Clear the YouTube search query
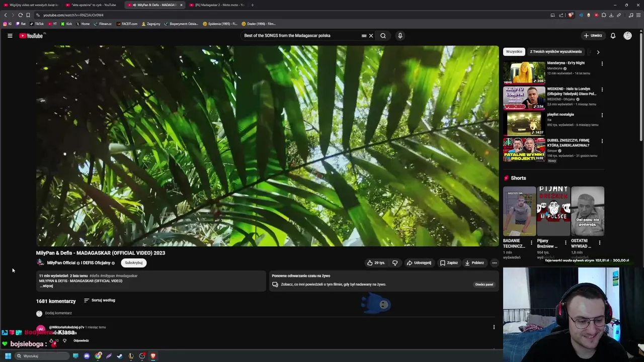The width and height of the screenshot is (644, 362). (x=371, y=36)
